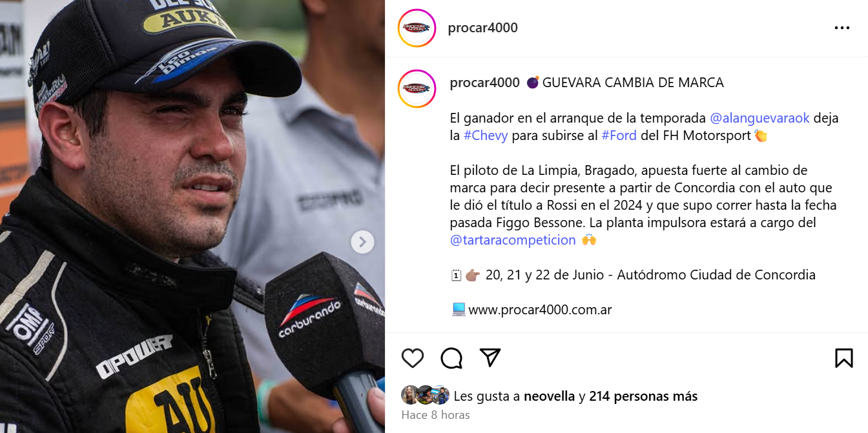Screen dimensions: 868x433
Task: Like the post with the heart icon
Action: (x=413, y=358)
